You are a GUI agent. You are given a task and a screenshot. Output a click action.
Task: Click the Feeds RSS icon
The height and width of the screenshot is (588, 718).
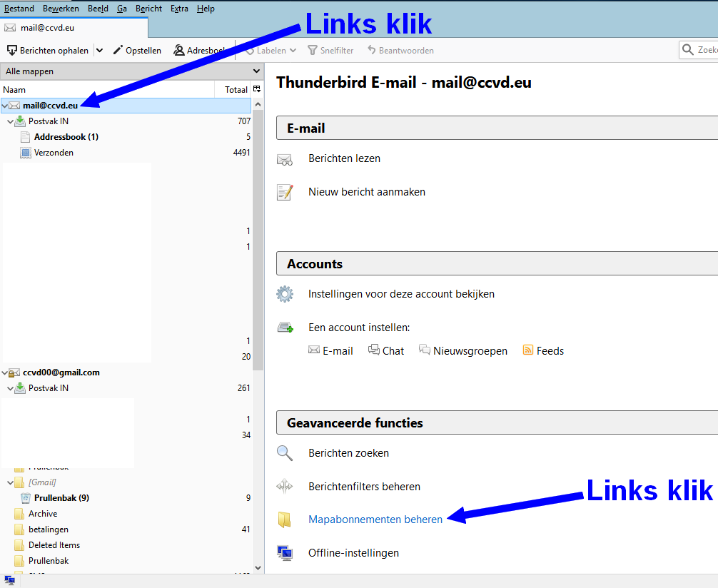528,350
